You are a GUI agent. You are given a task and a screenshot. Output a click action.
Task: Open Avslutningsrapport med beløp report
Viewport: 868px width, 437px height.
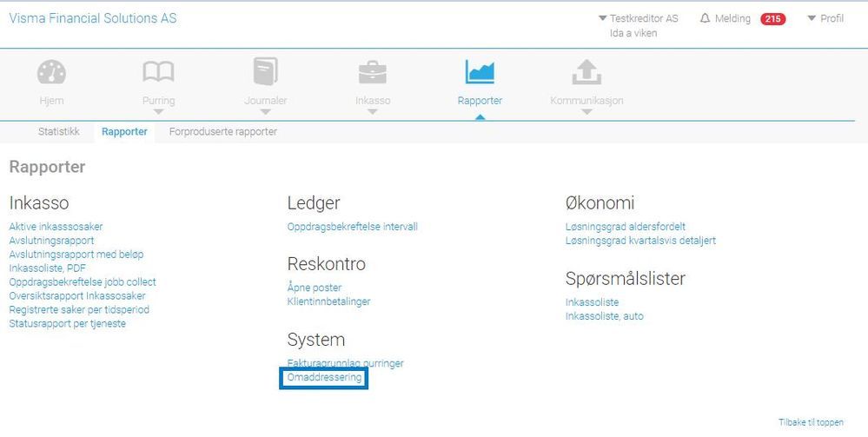point(76,255)
